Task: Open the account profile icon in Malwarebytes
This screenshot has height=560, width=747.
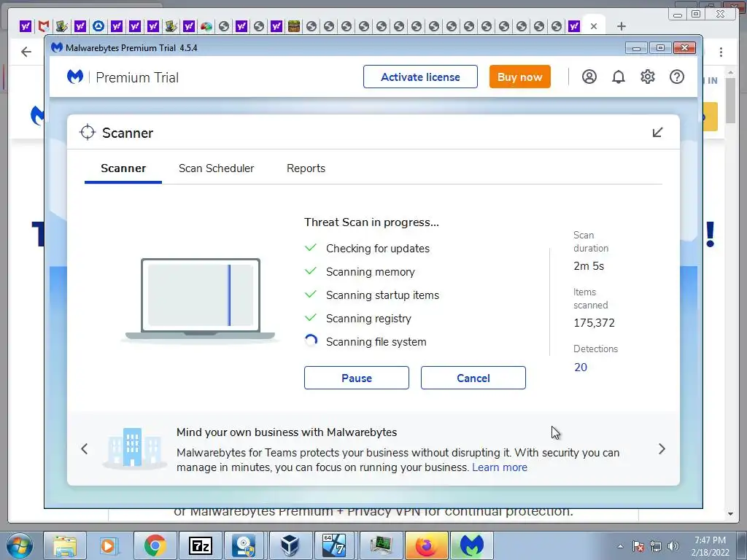Action: click(589, 77)
